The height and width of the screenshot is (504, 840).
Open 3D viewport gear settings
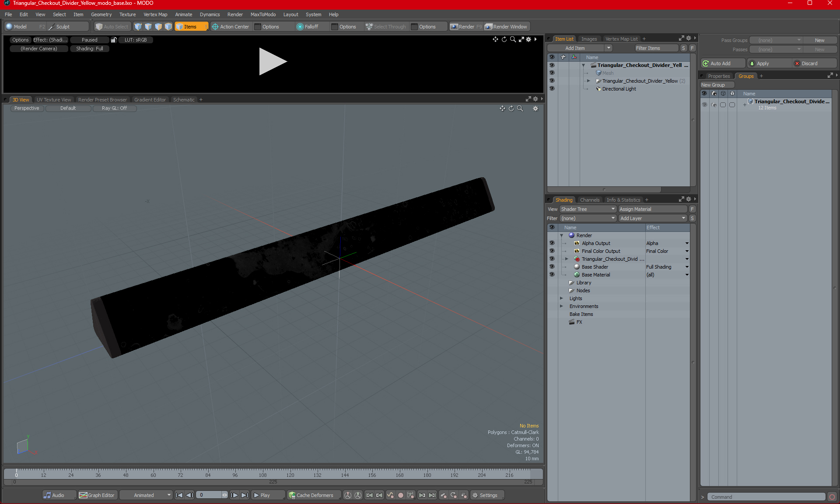coord(535,108)
